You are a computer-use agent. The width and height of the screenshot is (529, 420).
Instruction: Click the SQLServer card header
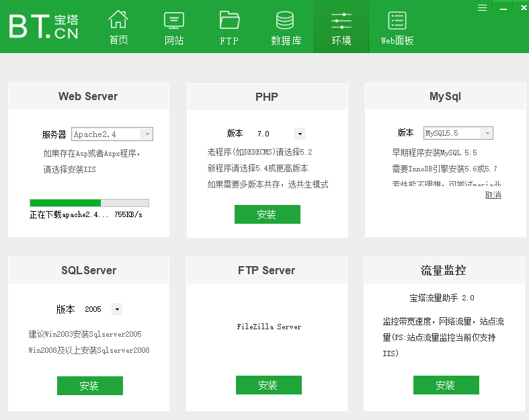pyautogui.click(x=89, y=271)
